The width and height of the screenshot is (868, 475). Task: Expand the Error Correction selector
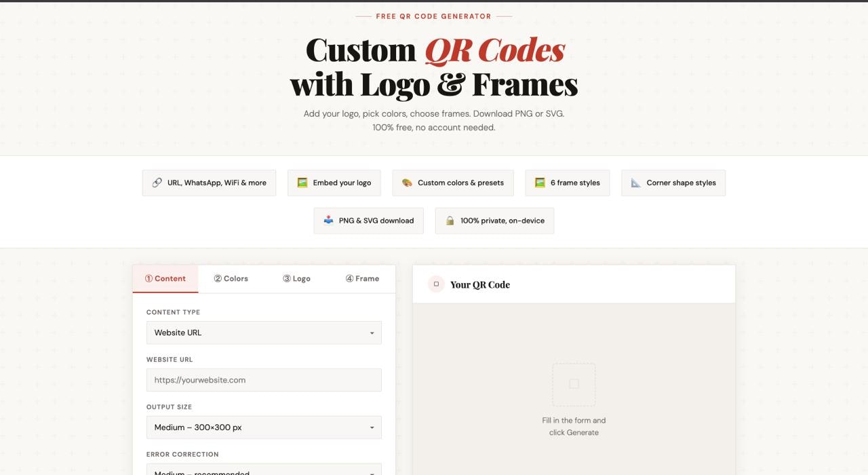coord(264,470)
